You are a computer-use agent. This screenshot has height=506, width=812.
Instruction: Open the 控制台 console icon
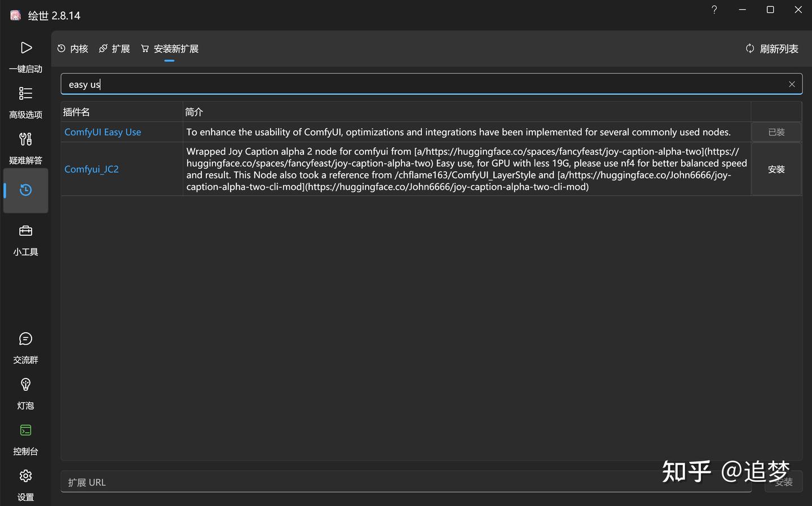26,430
